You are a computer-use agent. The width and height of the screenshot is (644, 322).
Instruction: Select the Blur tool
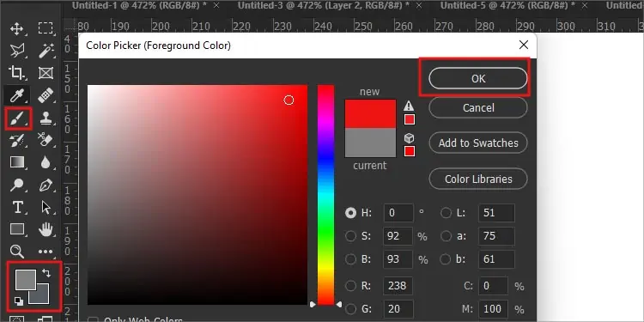point(46,162)
